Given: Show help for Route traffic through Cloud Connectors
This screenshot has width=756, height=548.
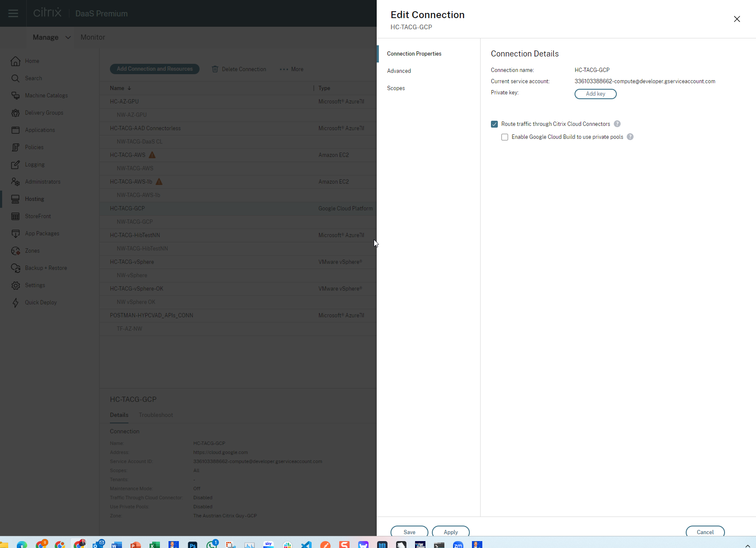Looking at the screenshot, I should pyautogui.click(x=617, y=124).
